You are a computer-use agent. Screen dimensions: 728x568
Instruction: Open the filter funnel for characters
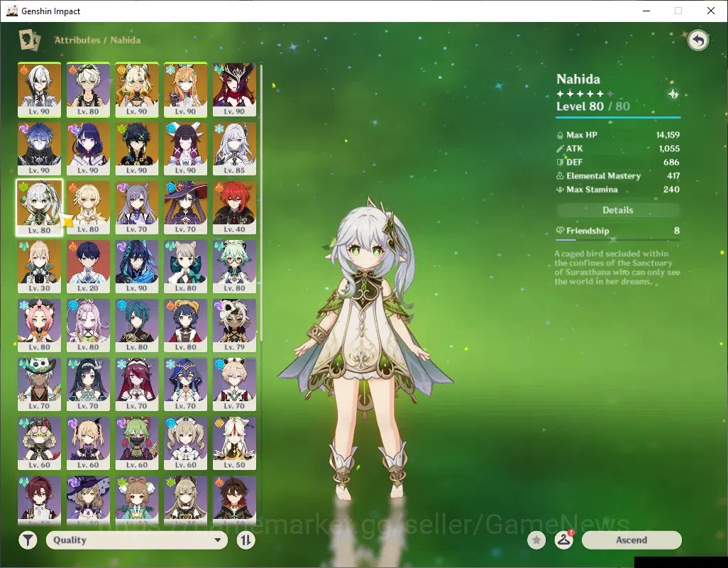(28, 540)
